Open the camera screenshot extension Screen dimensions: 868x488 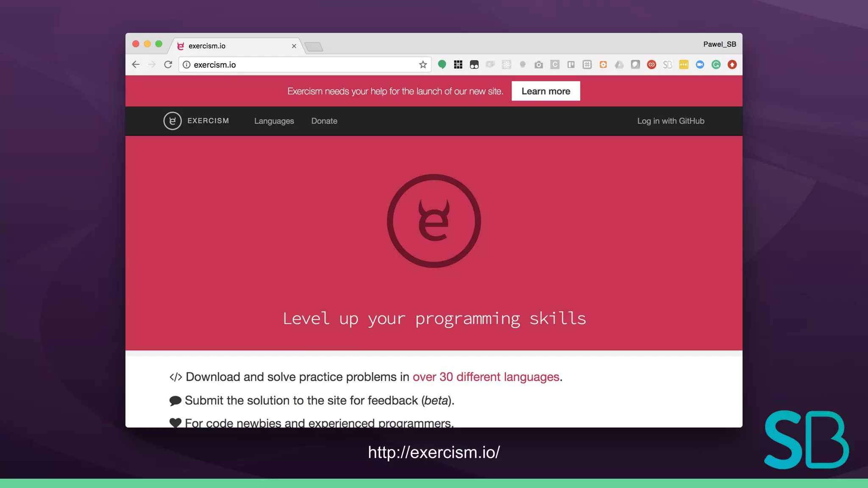539,65
